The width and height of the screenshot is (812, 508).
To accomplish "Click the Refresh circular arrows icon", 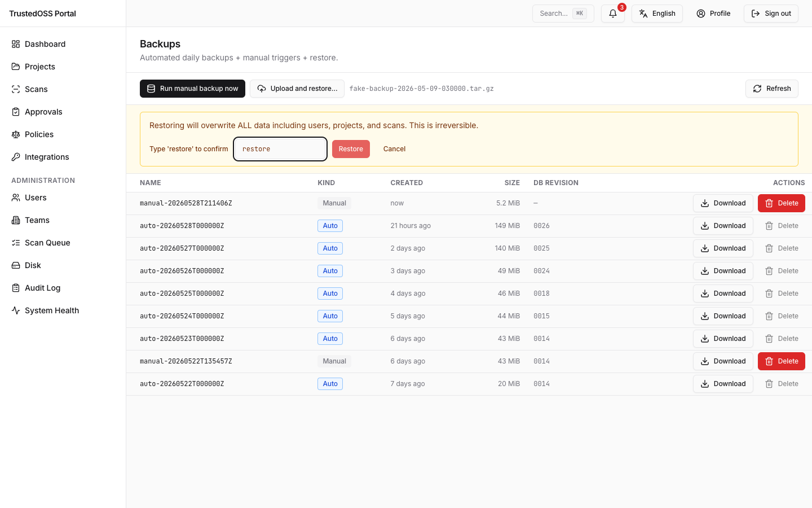I will click(x=757, y=89).
